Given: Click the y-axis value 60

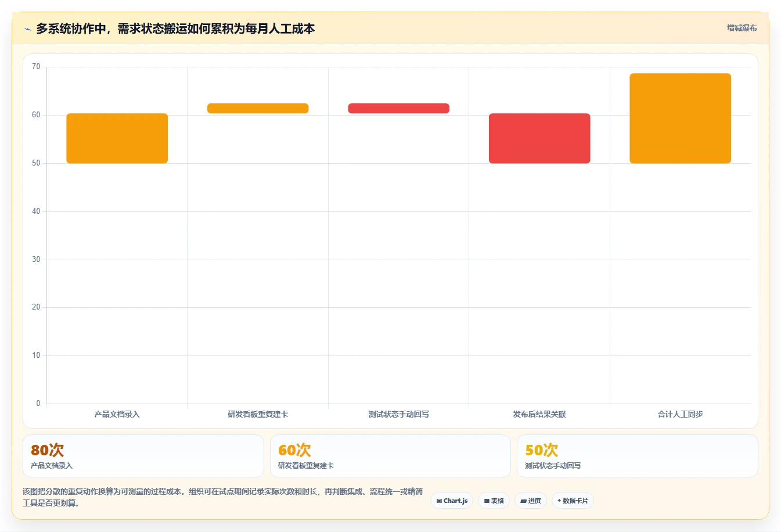Looking at the screenshot, I should pos(36,115).
